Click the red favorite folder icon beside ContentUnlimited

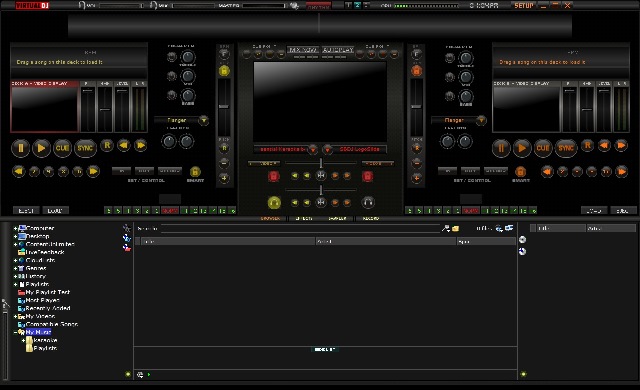pos(127,248)
